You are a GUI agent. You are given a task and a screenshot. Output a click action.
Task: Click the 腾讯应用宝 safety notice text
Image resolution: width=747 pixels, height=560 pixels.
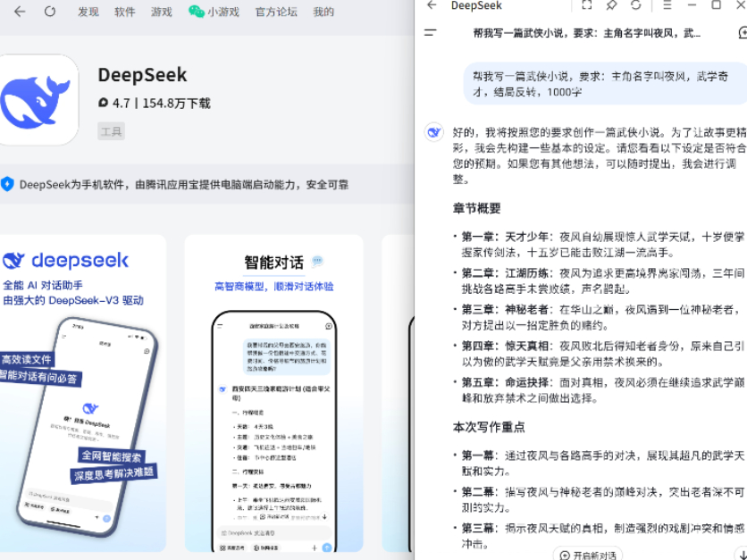click(x=184, y=185)
